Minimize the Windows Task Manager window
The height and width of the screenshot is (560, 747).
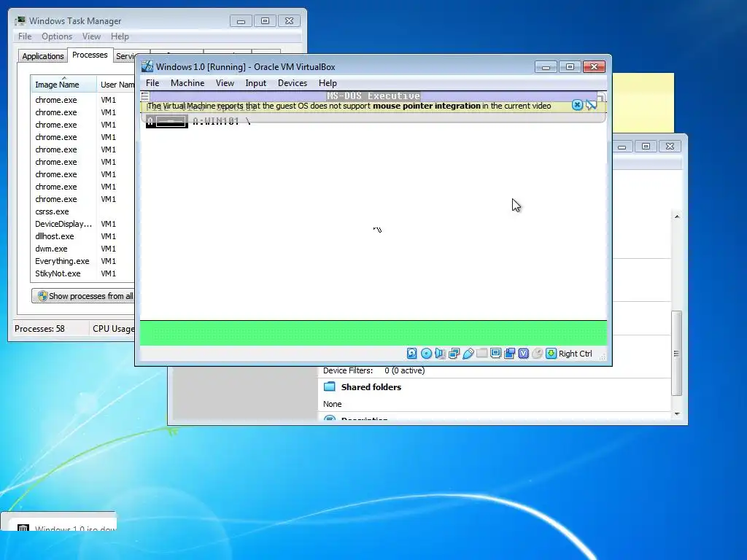tap(241, 21)
